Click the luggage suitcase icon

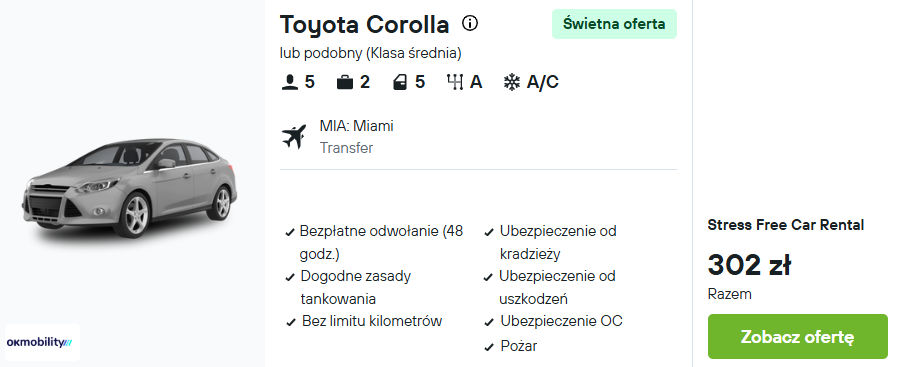click(x=344, y=83)
